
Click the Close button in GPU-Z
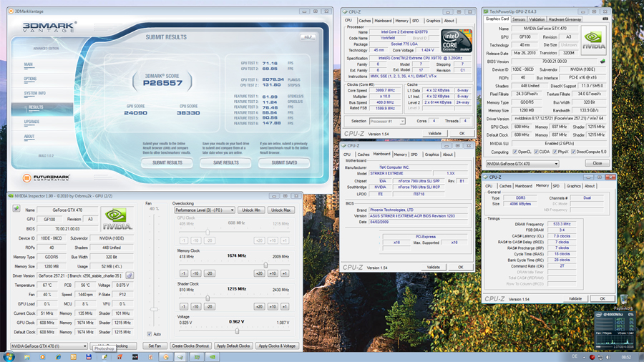[597, 163]
